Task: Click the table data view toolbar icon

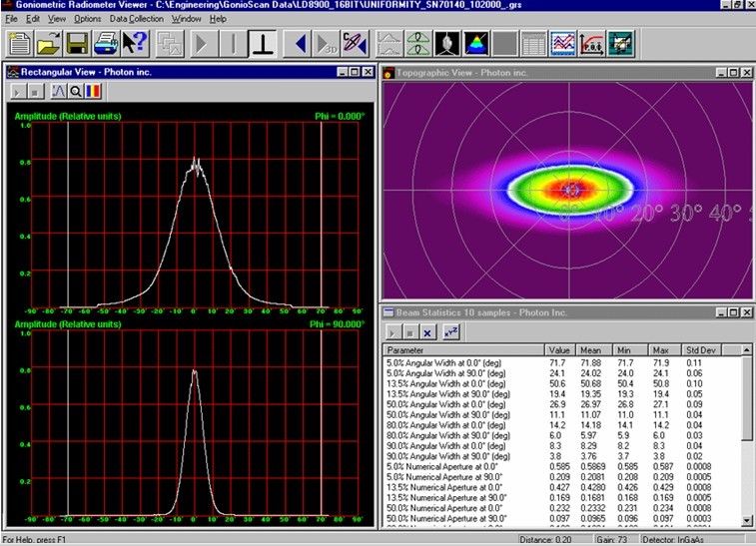Action: 533,43
